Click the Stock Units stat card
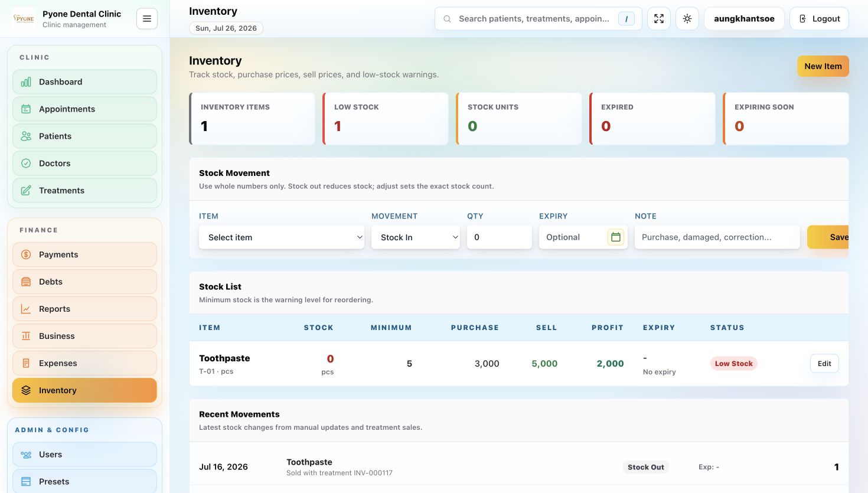 [519, 119]
